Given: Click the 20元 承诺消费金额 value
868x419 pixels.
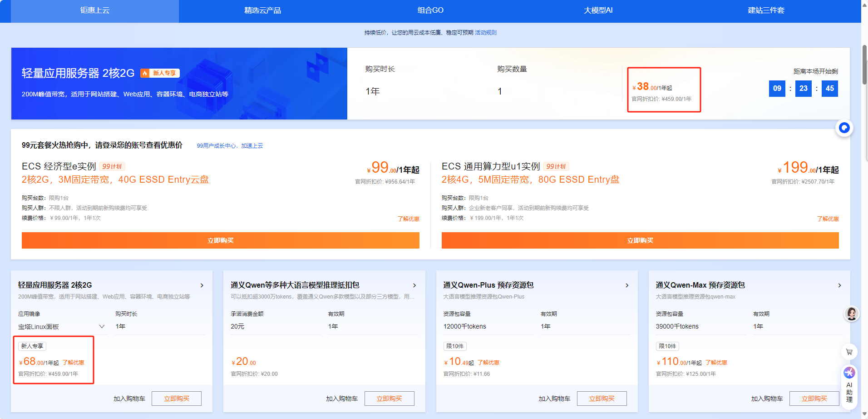Looking at the screenshot, I should tap(237, 326).
